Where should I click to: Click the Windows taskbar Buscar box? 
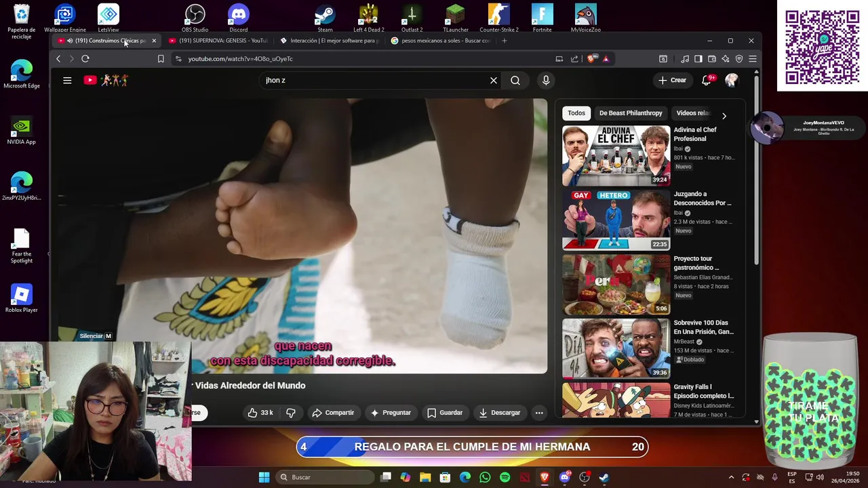(325, 477)
